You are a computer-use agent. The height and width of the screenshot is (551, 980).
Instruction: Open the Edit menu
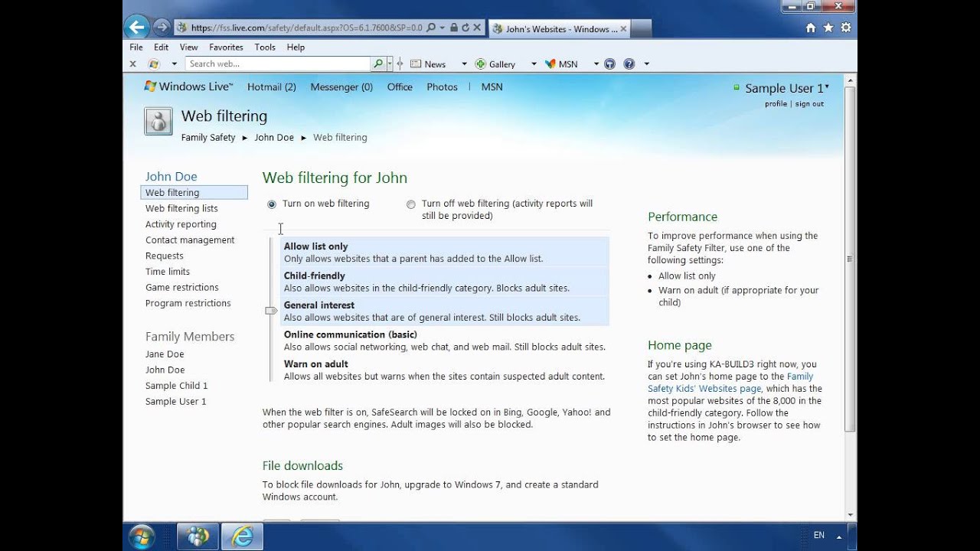[x=161, y=47]
